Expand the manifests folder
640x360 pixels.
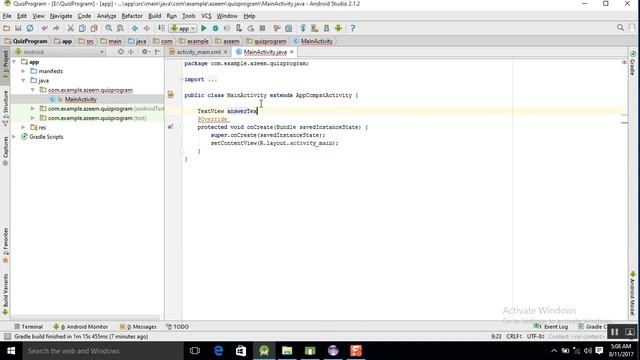pyautogui.click(x=23, y=71)
